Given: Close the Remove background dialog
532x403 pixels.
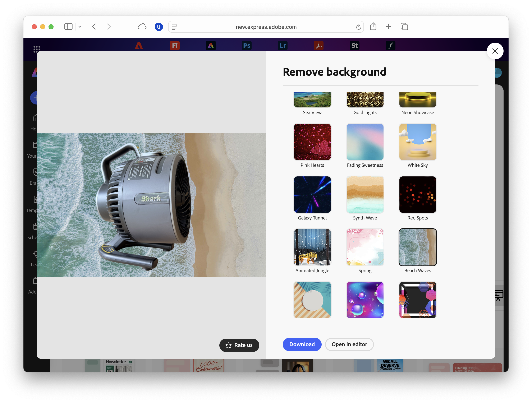Looking at the screenshot, I should [495, 51].
